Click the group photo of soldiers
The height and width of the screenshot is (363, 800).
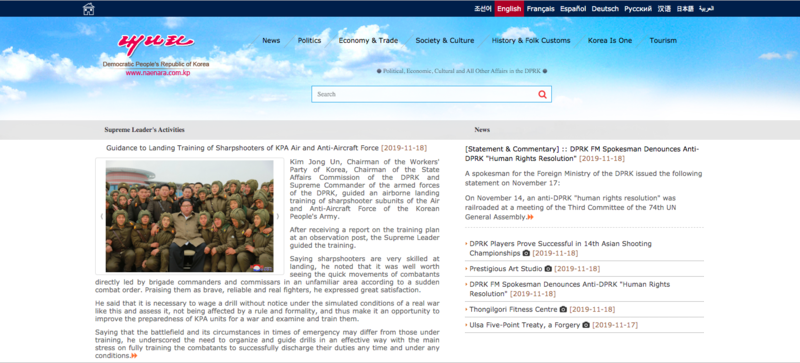pos(189,216)
